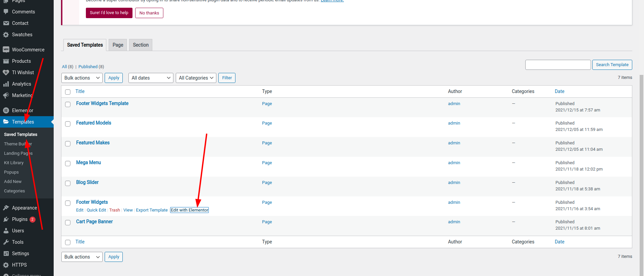Click the template search input field
Viewport: 644px width, 276px height.
558,65
